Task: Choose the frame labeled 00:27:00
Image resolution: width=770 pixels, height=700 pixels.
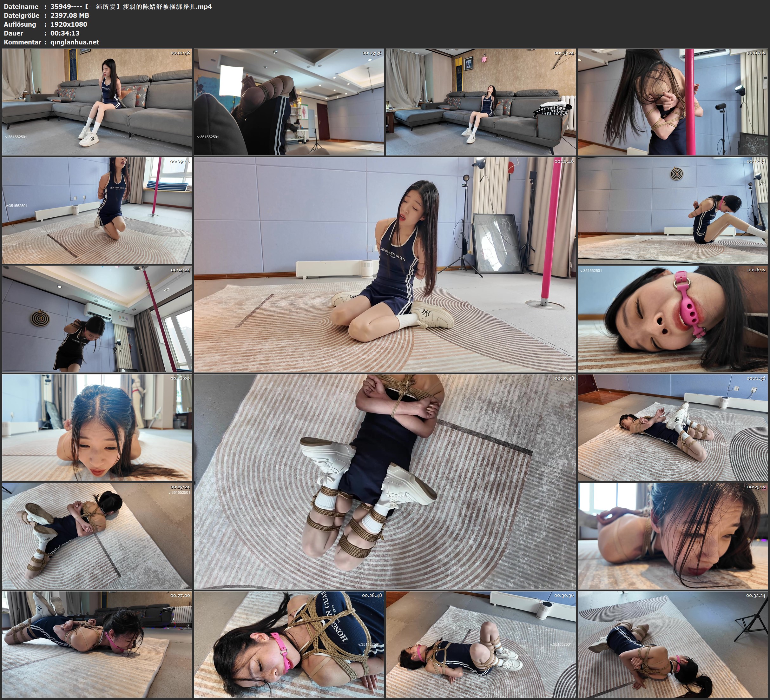Action: [x=97, y=644]
